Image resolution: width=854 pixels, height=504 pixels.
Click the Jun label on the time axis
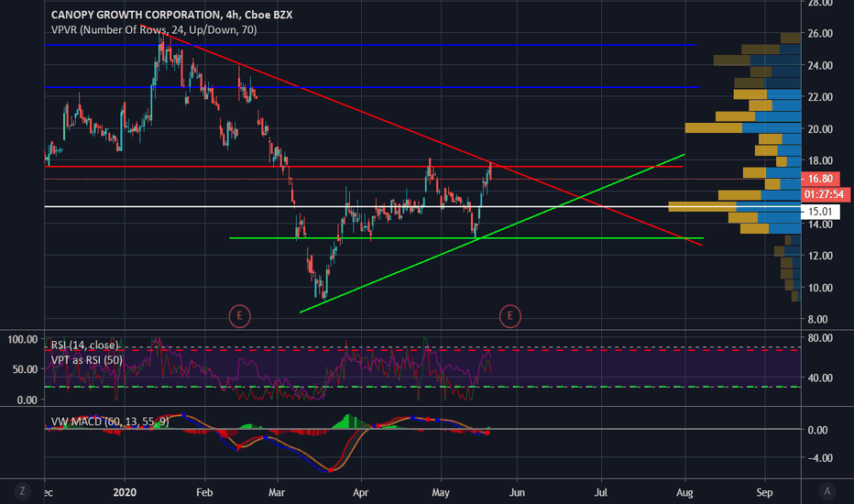517,493
